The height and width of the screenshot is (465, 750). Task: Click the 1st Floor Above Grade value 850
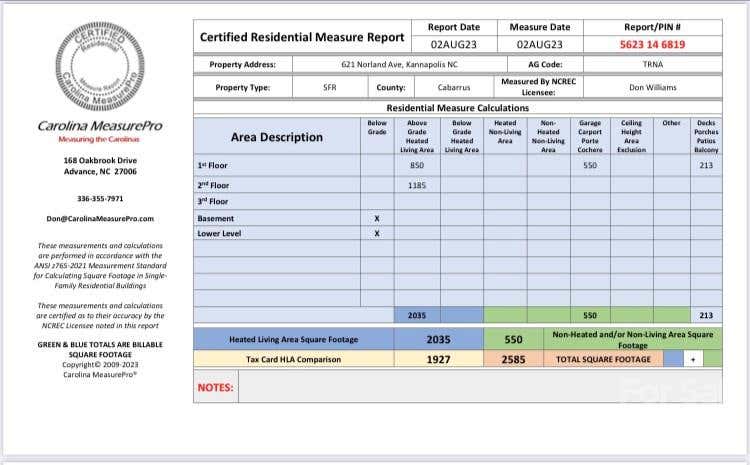(417, 165)
